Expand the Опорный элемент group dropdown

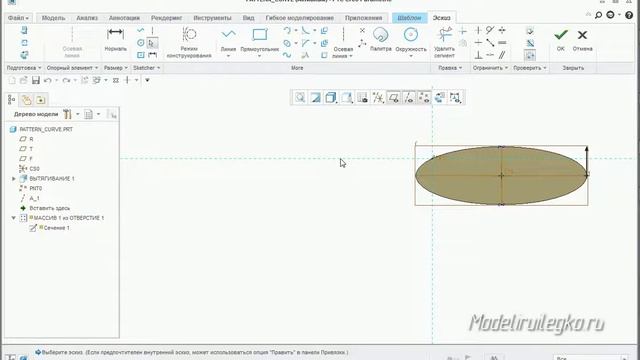tap(72, 68)
